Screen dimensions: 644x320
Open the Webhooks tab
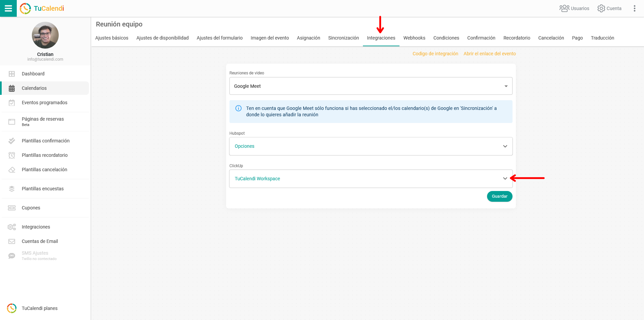click(x=414, y=38)
